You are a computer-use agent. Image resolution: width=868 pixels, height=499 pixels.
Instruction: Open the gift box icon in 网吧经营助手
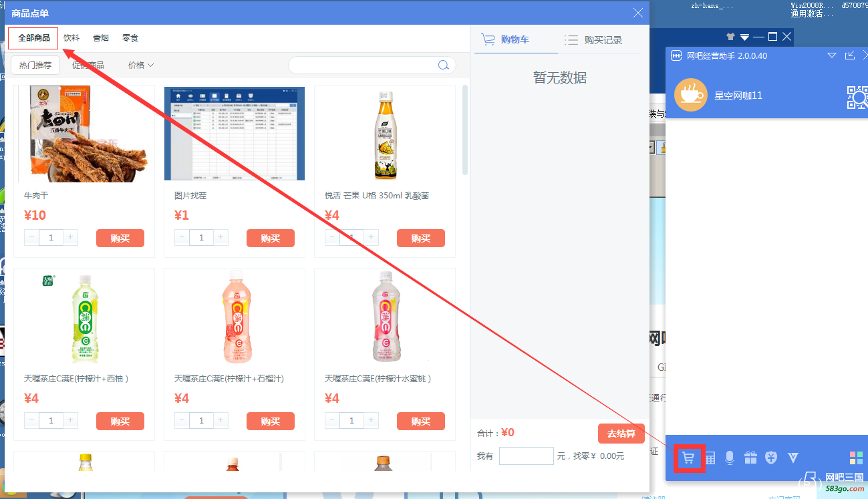click(x=750, y=458)
